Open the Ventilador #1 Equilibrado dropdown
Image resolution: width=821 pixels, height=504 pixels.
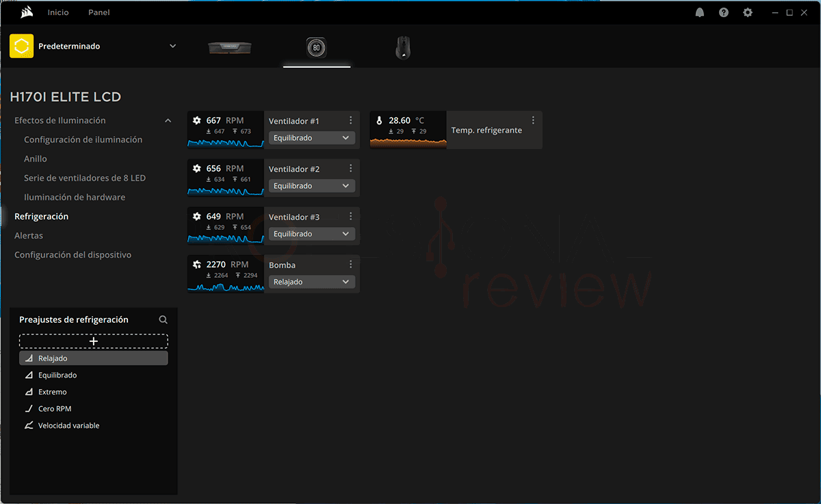312,138
